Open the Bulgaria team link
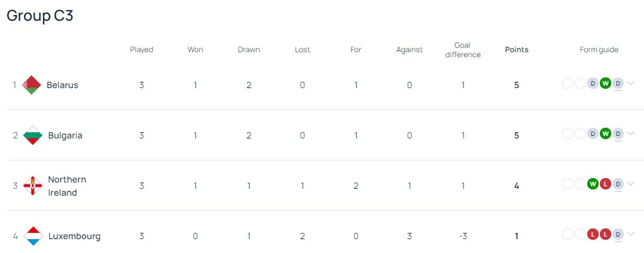Screen dimensions: 644x253 pyautogui.click(x=65, y=135)
